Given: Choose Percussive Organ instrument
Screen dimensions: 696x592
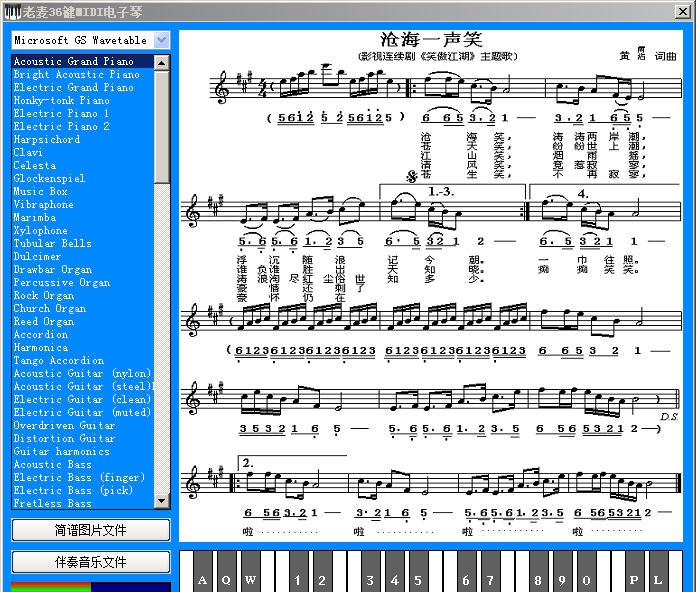Looking at the screenshot, I should pos(83,282).
